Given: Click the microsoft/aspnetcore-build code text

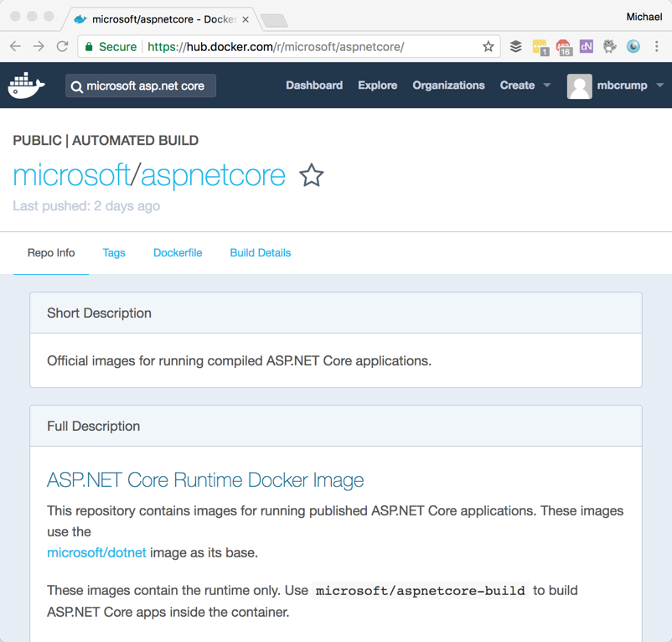Looking at the screenshot, I should (x=421, y=591).
